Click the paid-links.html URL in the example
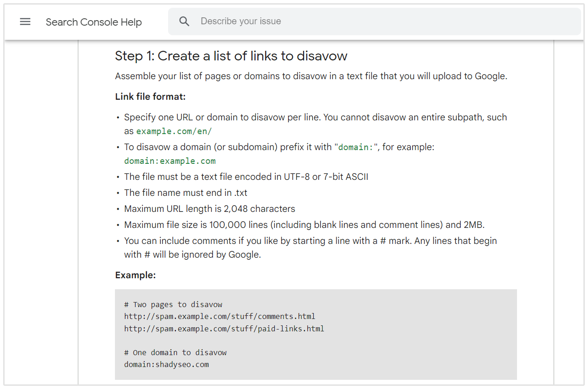This screenshot has height=389, width=588. pyautogui.click(x=224, y=329)
